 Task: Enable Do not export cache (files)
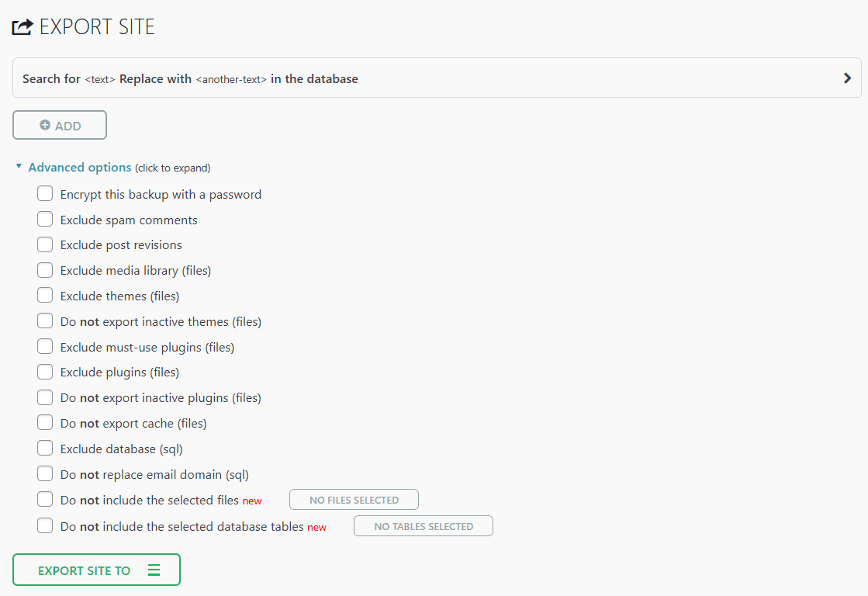tap(45, 423)
